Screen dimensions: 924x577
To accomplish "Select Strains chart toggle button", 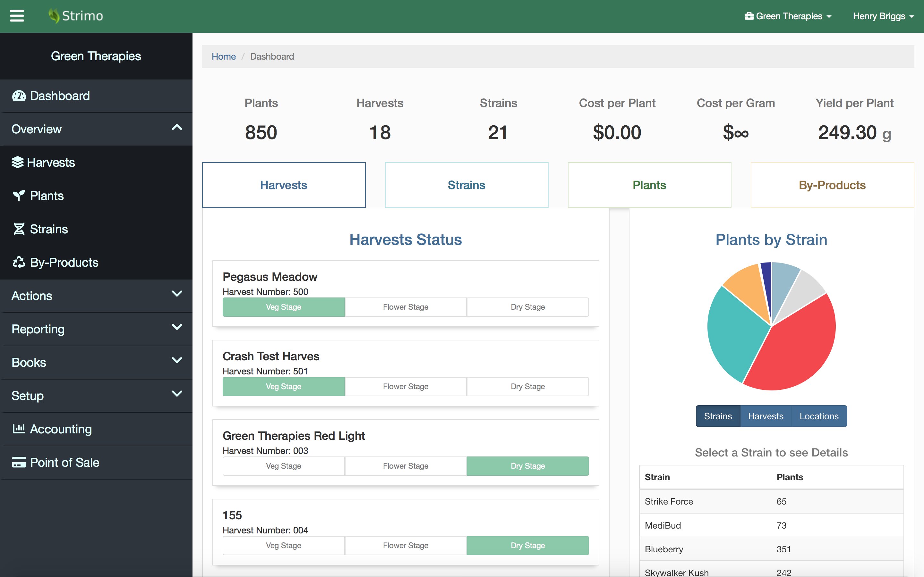I will [x=717, y=416].
